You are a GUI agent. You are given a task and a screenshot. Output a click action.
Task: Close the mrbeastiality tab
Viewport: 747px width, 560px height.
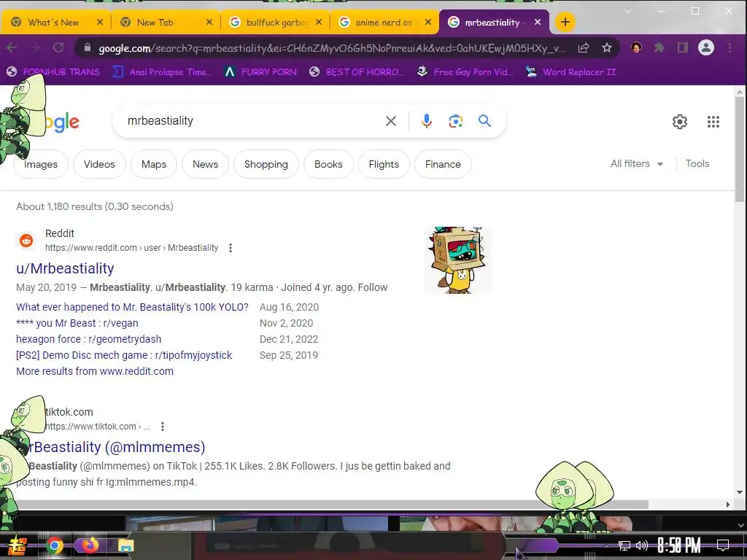(x=538, y=22)
